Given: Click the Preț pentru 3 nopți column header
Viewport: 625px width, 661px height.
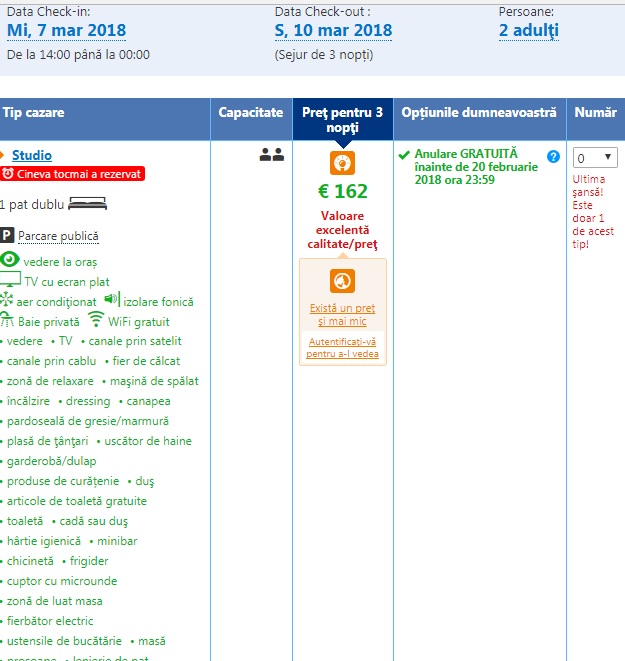Looking at the screenshot, I should [x=343, y=120].
